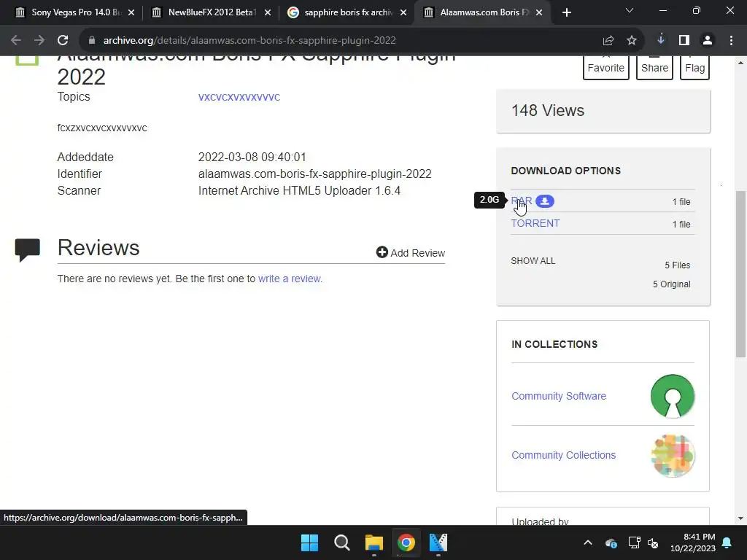
Task: Click the '5 Files' count text
Action: click(678, 265)
